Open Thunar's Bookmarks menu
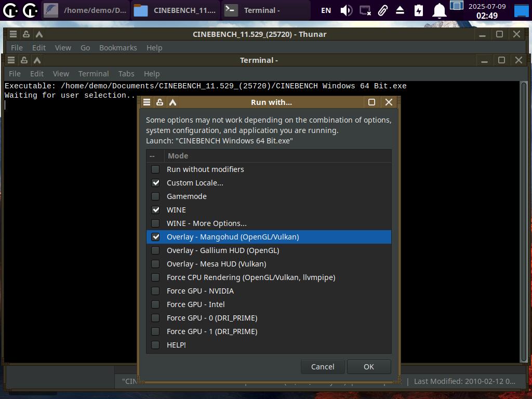The image size is (532, 399). [x=118, y=48]
